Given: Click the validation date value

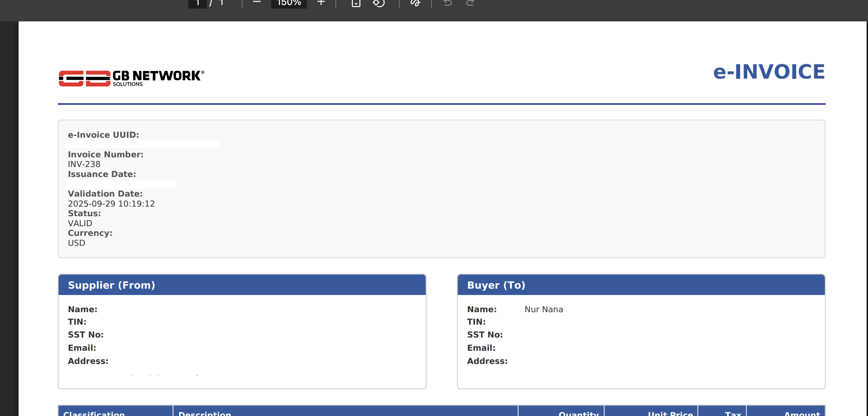Looking at the screenshot, I should [x=111, y=204].
